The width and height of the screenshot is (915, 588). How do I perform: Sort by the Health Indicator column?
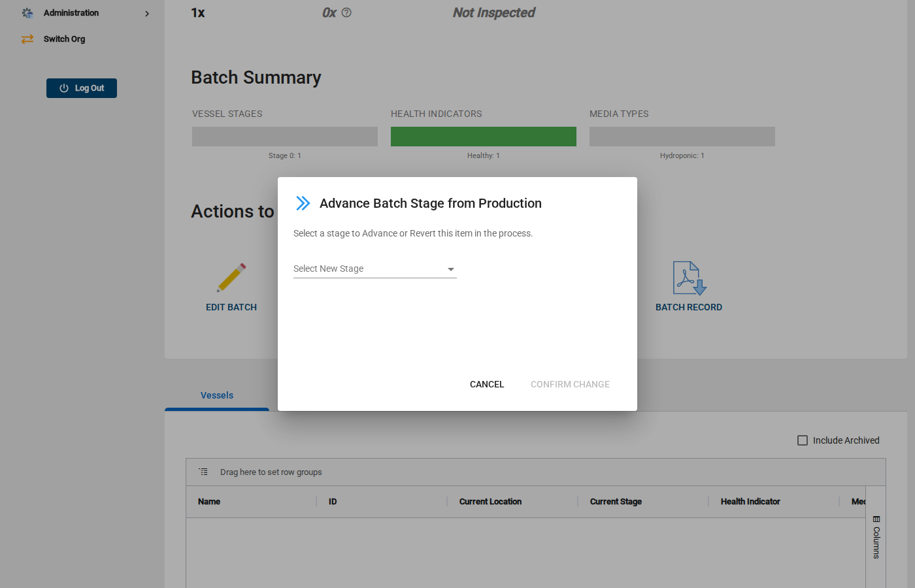750,501
